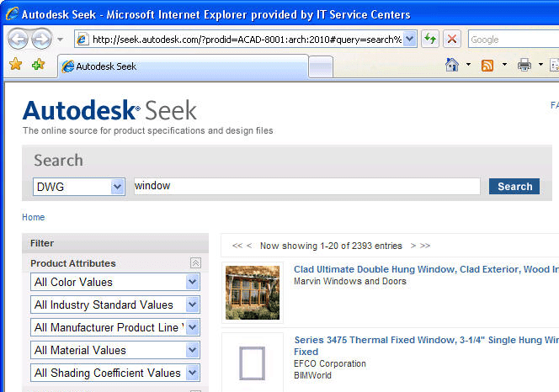The width and height of the screenshot is (559, 392).
Task: Open the All Shading Coefficient Values dropdown
Action: 115,373
